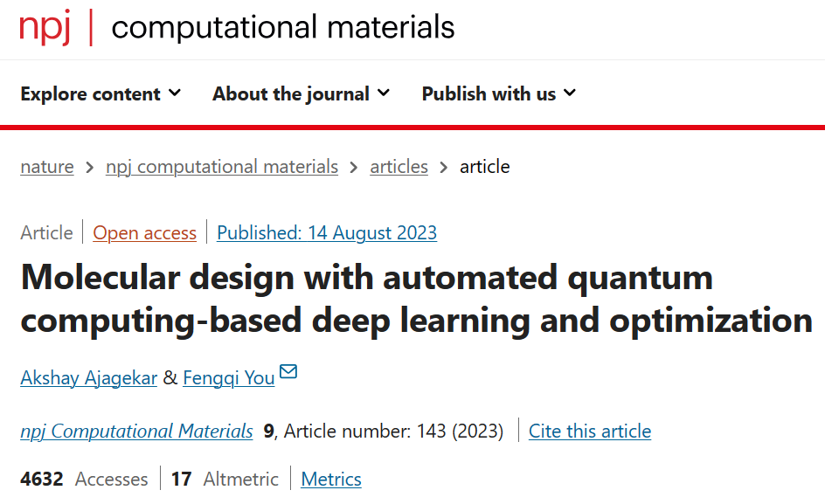Navigate to the articles breadcrumb link

coord(399,167)
